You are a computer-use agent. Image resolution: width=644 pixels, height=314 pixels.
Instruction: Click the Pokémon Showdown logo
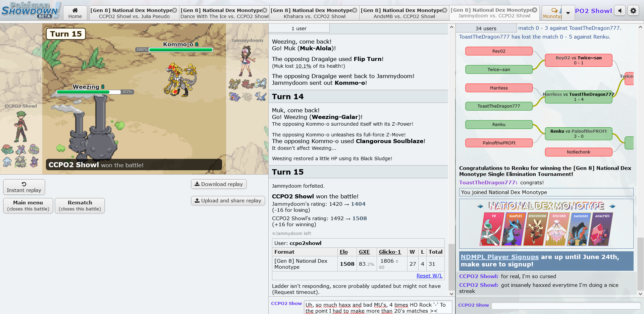click(31, 10)
